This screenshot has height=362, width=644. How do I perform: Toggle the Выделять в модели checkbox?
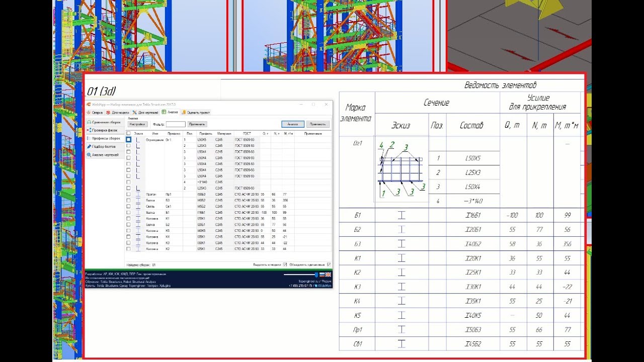[x=285, y=264]
